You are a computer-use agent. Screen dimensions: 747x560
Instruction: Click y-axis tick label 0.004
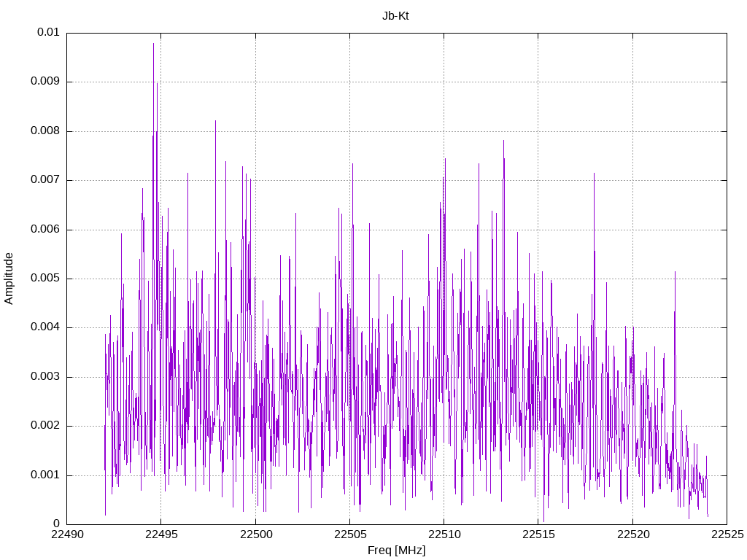click(45, 327)
